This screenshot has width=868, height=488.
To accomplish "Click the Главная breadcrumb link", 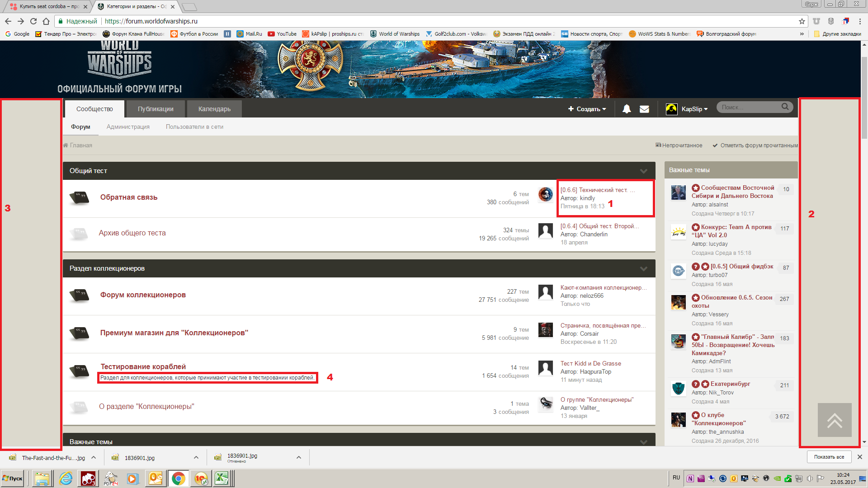I will [x=77, y=145].
